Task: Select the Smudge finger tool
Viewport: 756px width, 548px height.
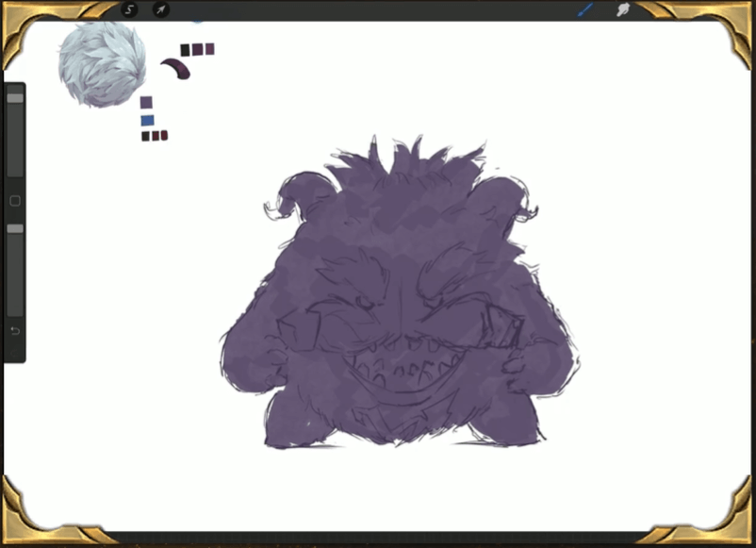Action: [623, 9]
